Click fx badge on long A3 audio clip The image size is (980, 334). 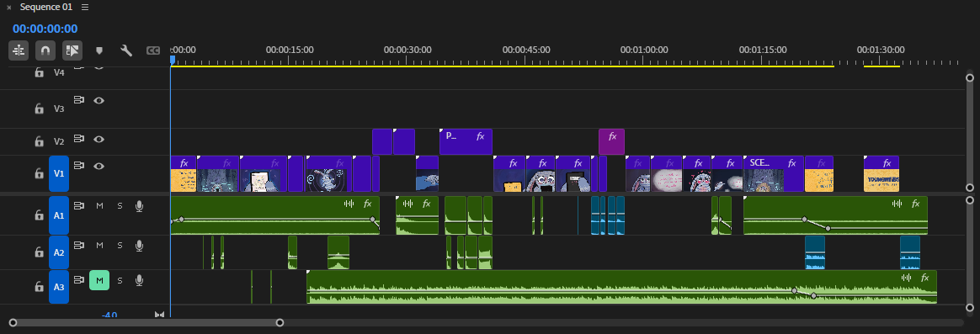point(925,278)
